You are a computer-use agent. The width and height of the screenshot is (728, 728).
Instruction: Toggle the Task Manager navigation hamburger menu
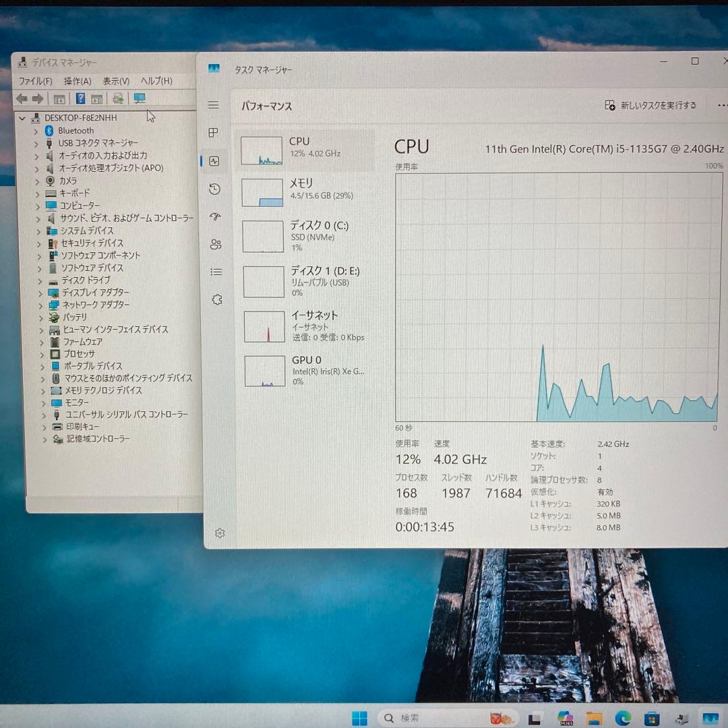click(213, 105)
